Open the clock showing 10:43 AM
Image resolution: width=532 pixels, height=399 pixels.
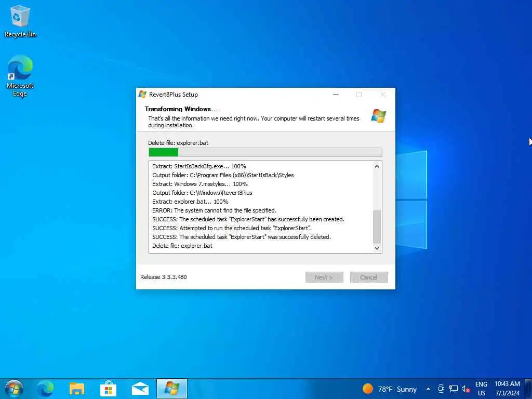point(507,389)
